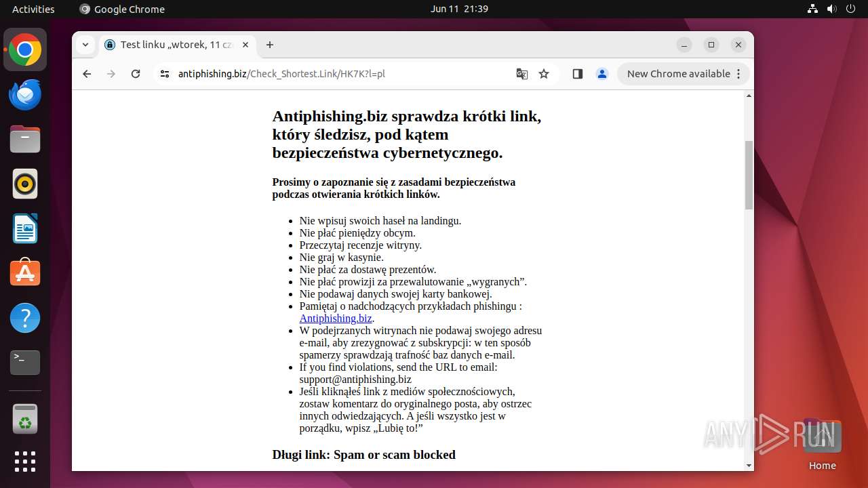This screenshot has height=488, width=868.
Task: Translate this page icon
Action: pyautogui.click(x=521, y=74)
